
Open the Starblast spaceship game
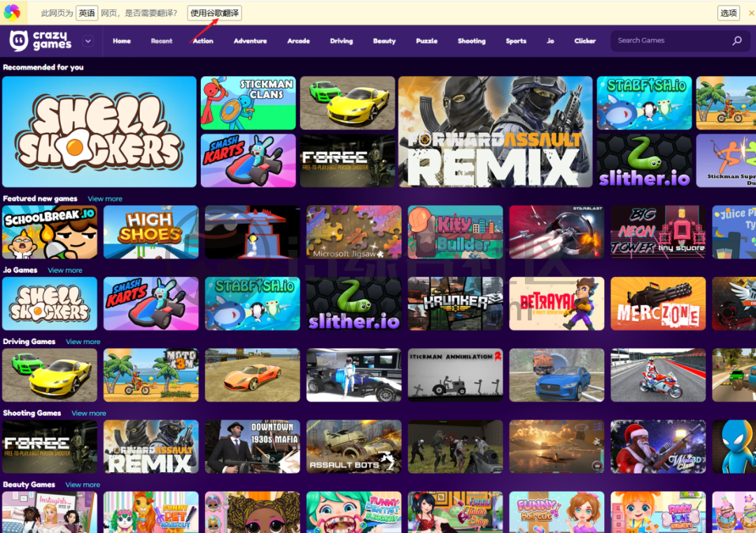557,232
